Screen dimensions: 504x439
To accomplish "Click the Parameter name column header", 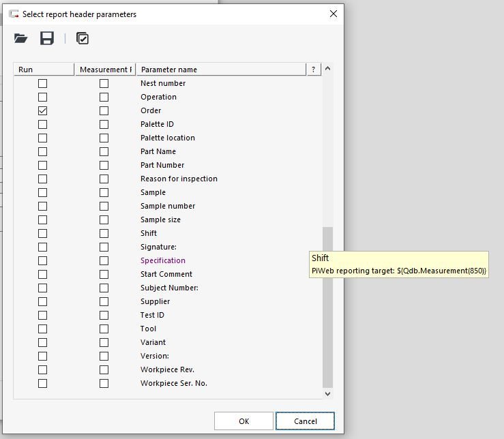I will click(x=220, y=70).
